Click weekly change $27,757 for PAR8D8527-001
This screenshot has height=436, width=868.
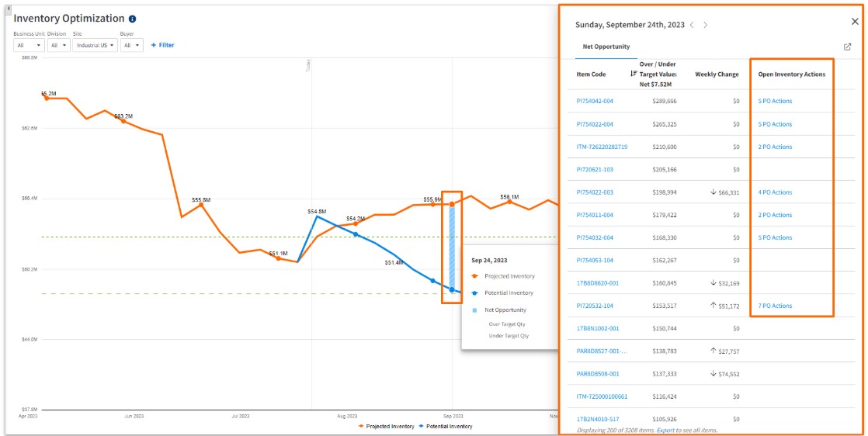[724, 351]
